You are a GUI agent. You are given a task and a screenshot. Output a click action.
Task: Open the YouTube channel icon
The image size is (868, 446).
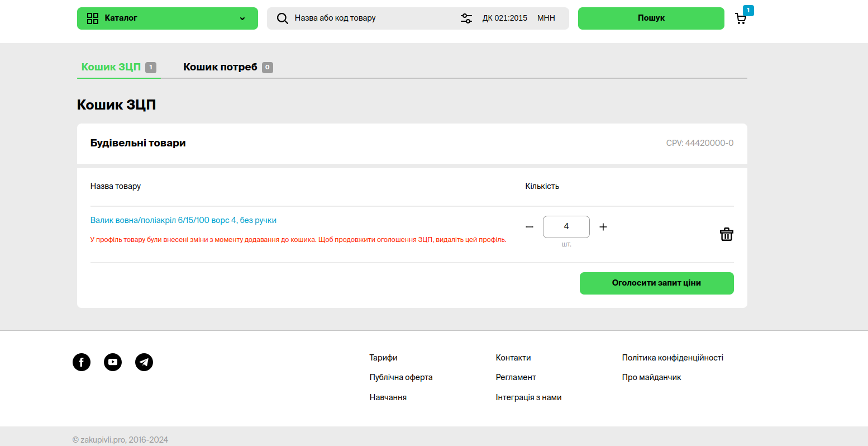(x=113, y=362)
